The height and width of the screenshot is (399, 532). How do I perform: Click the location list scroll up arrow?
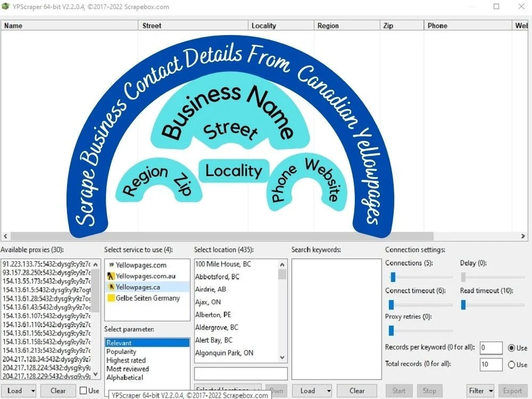[282, 264]
